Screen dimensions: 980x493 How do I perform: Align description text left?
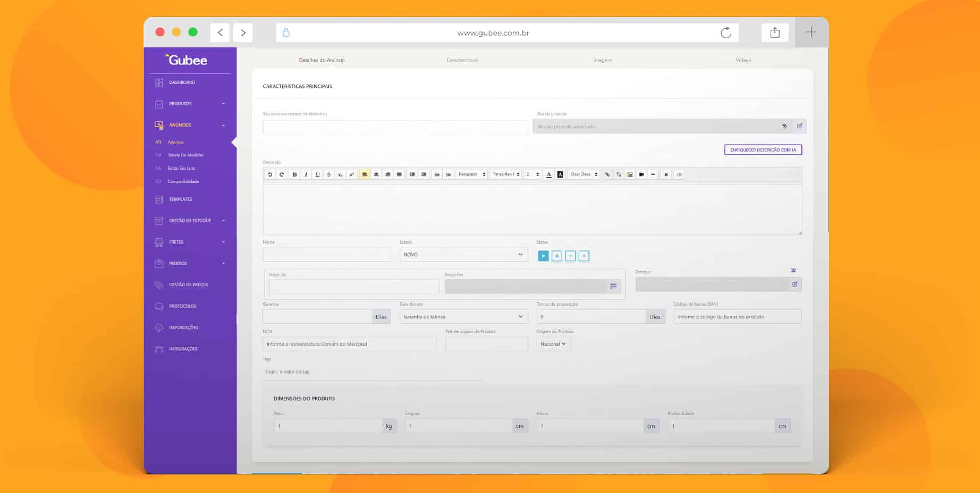tap(365, 174)
